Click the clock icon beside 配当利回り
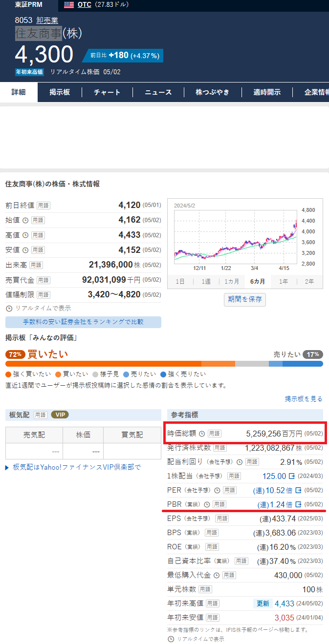This screenshot has width=329, height=644. 240,462
